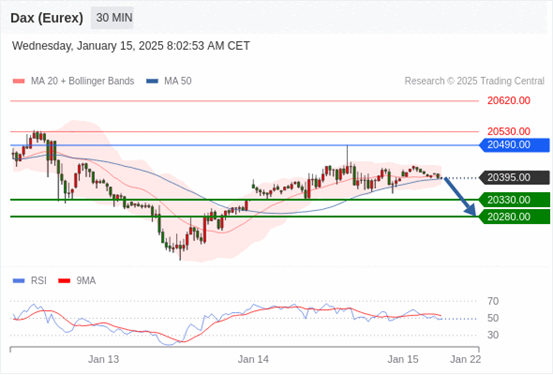Click the Jan 13 date axis label
The image size is (553, 375).
coord(104,359)
